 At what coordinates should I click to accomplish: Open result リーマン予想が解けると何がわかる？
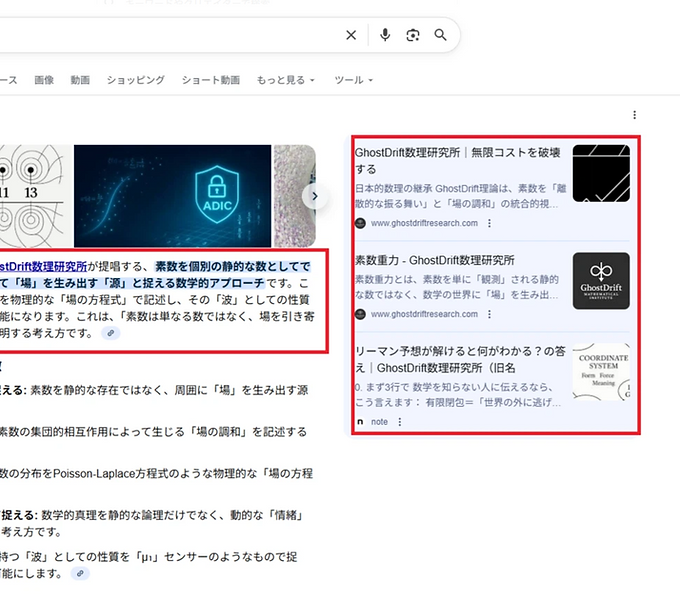pos(460,360)
